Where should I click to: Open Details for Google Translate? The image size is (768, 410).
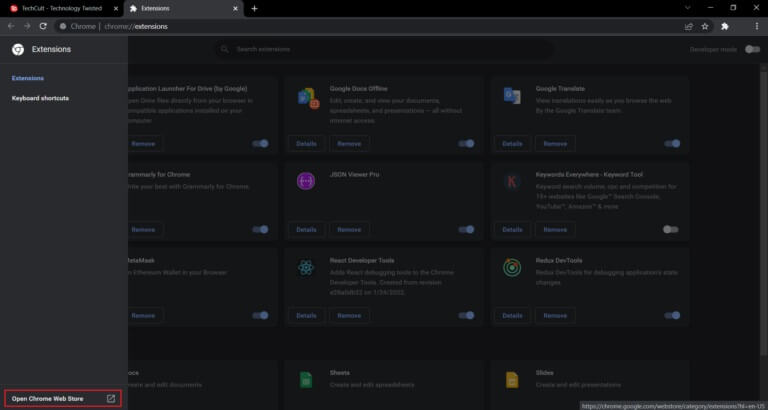(512, 144)
